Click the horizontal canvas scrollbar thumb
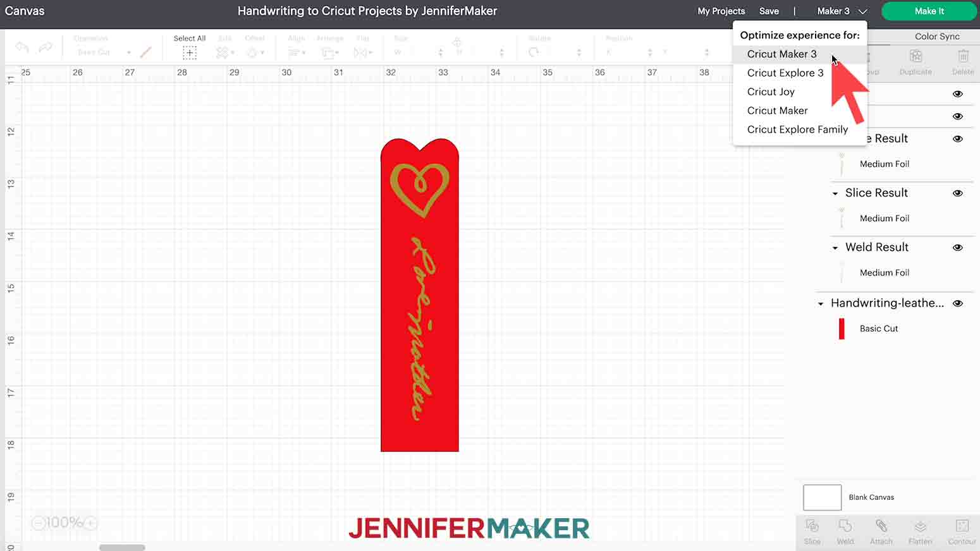 coord(122,547)
